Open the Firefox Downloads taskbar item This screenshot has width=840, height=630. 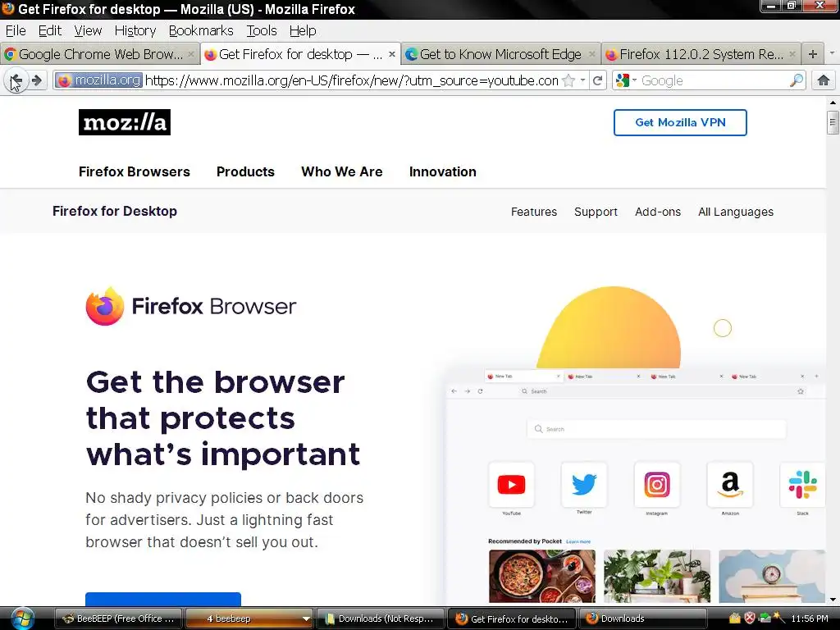(641, 619)
